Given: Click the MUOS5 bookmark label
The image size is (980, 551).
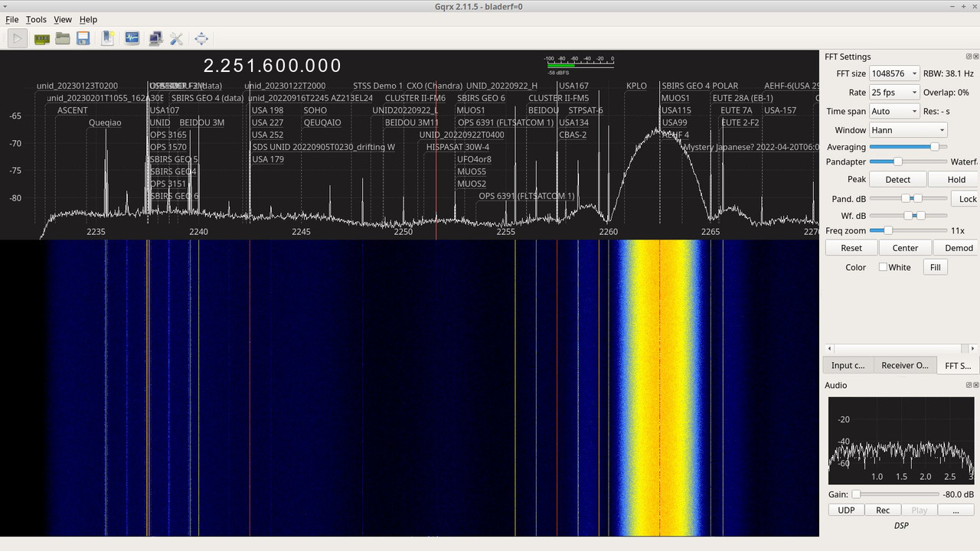Looking at the screenshot, I should click(x=472, y=171).
